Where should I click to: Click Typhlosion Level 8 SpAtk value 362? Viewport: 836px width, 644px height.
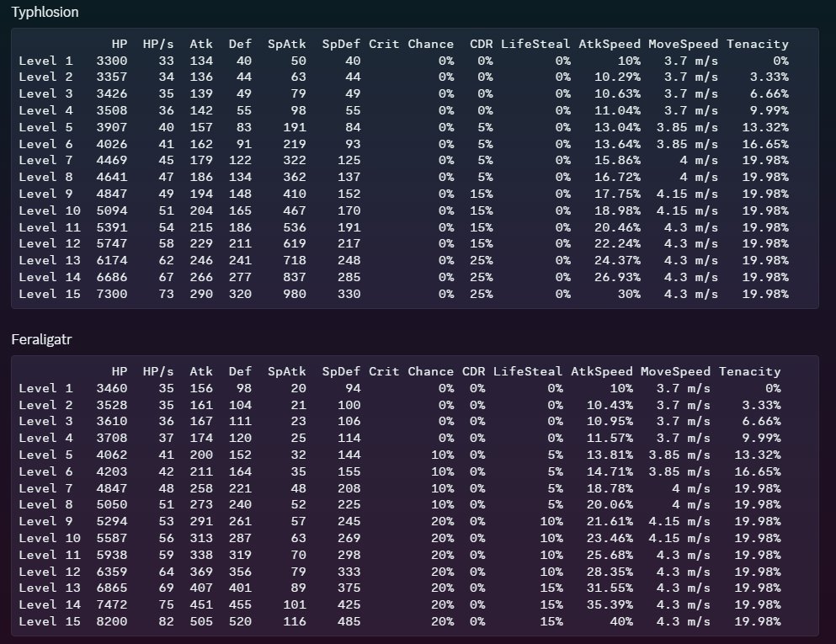(x=295, y=177)
